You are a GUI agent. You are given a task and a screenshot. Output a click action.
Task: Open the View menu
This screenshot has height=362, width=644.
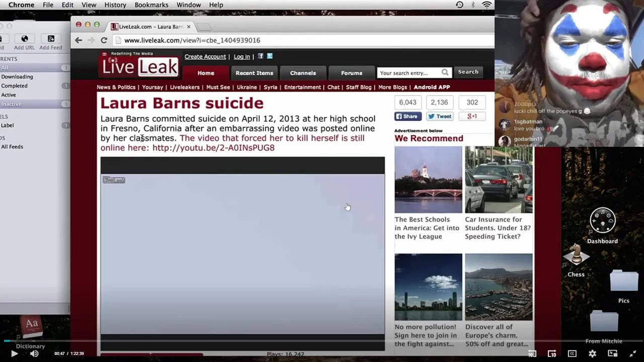[89, 5]
